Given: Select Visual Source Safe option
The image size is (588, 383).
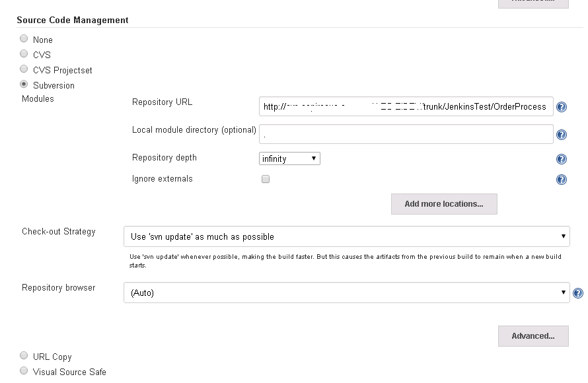Looking at the screenshot, I should 24,370.
